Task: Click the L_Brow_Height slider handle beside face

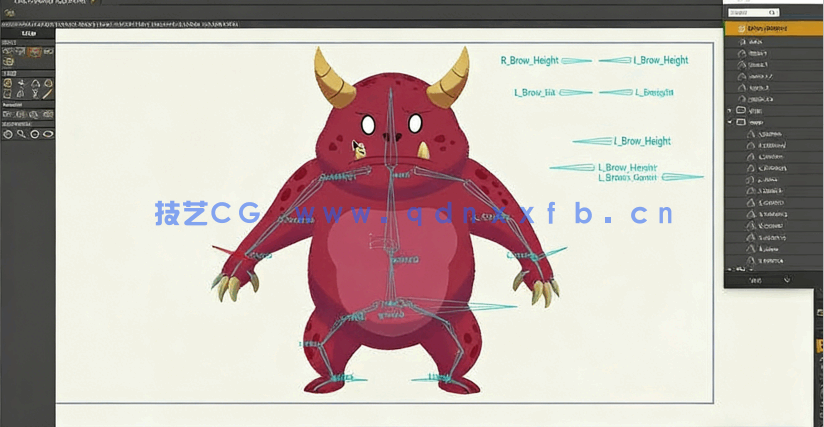Action: tap(590, 141)
